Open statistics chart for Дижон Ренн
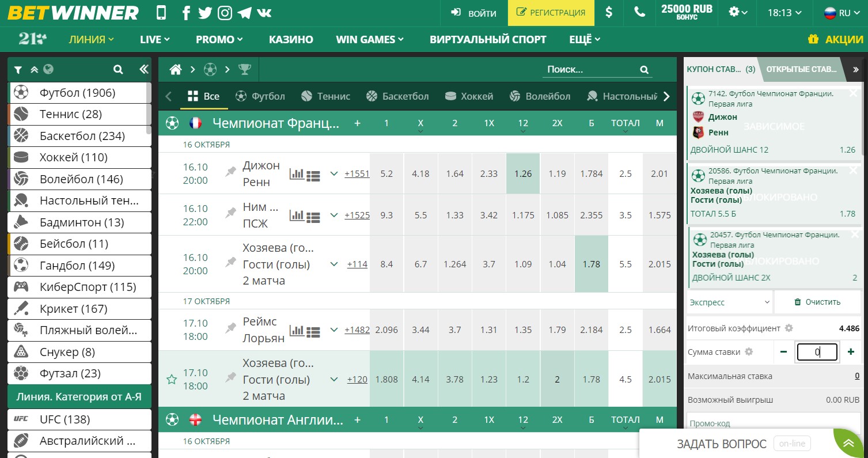Image resolution: width=868 pixels, height=458 pixels. (297, 173)
